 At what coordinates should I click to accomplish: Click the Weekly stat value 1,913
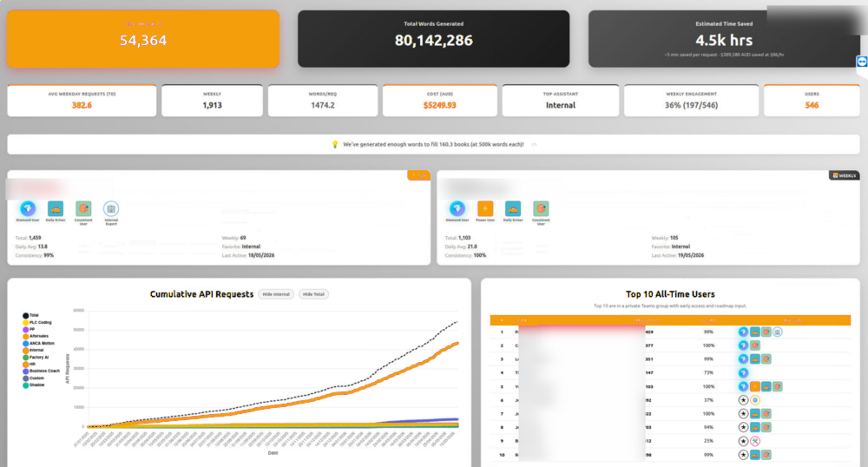click(x=212, y=105)
